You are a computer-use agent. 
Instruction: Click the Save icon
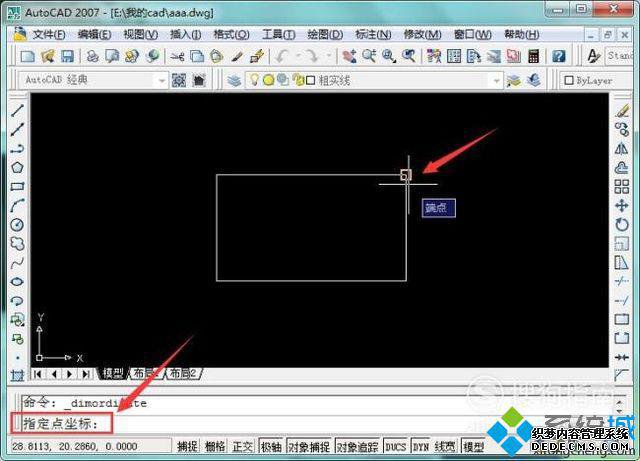tap(67, 56)
